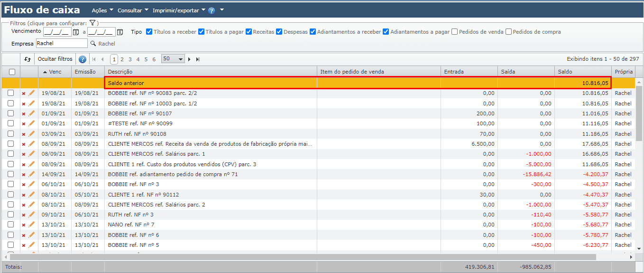The image size is (644, 273).
Task: Go to page 6 of results
Action: click(x=154, y=59)
